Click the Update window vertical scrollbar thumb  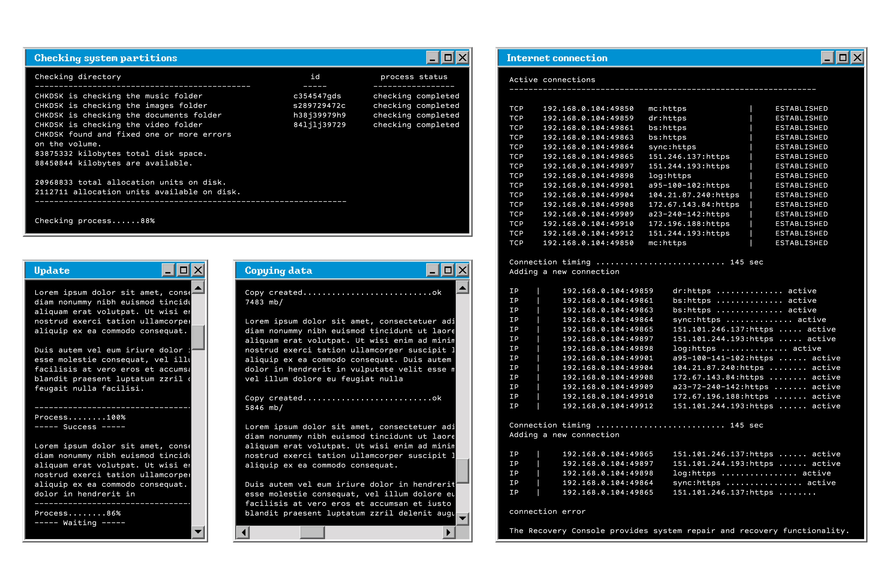pyautogui.click(x=198, y=337)
